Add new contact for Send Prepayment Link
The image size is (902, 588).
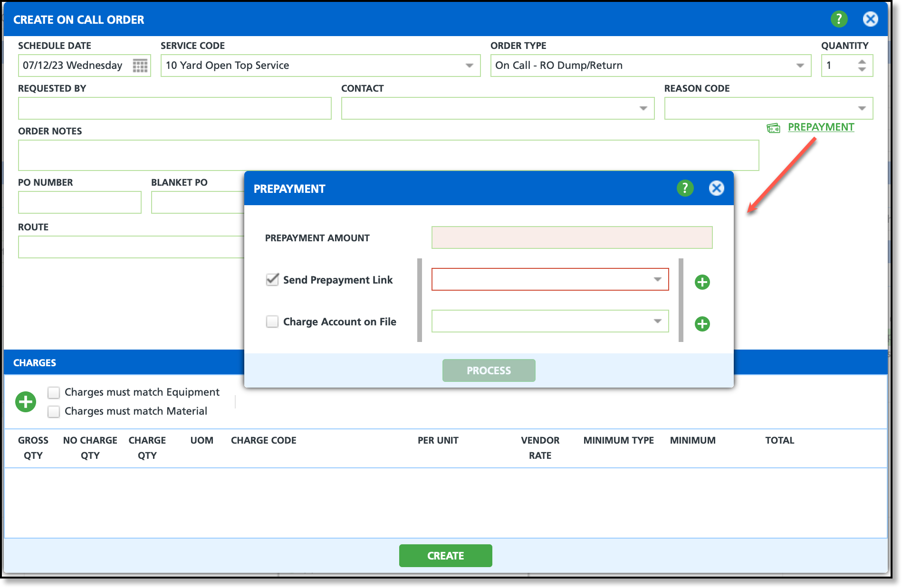(x=702, y=282)
